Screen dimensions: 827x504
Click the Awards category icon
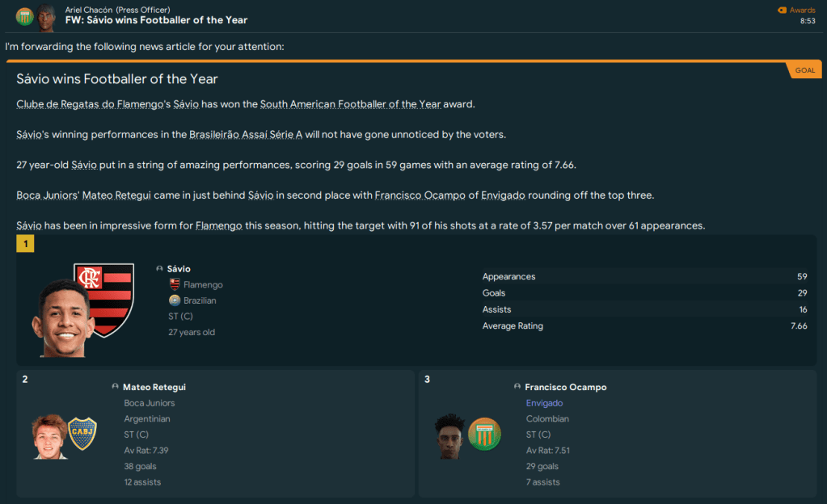point(782,10)
